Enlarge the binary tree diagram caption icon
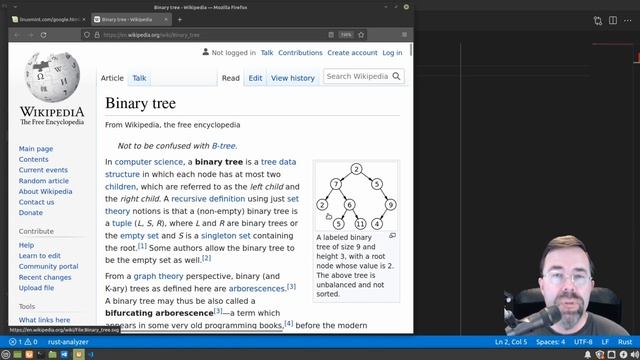The image size is (640, 360). (392, 236)
